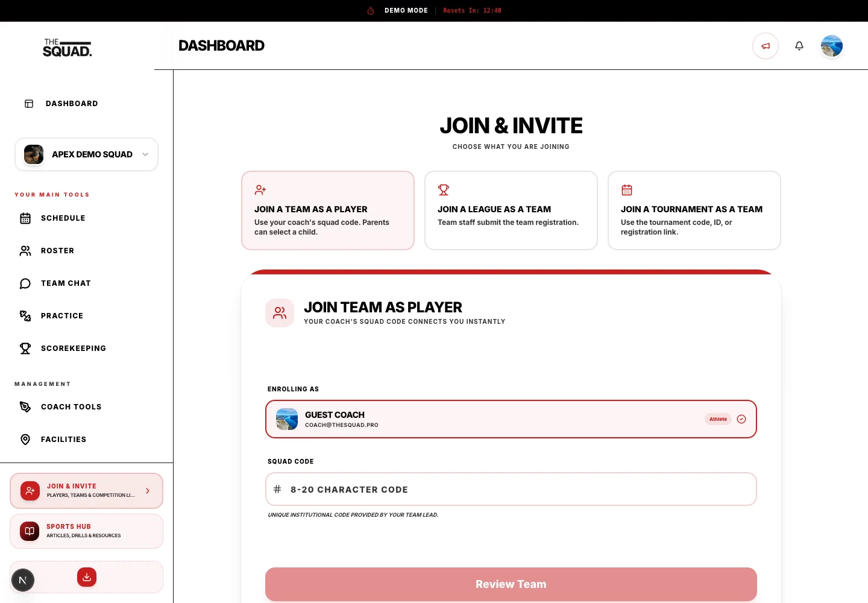
Task: Select Guest Coach enrolling radio check
Action: tap(741, 419)
